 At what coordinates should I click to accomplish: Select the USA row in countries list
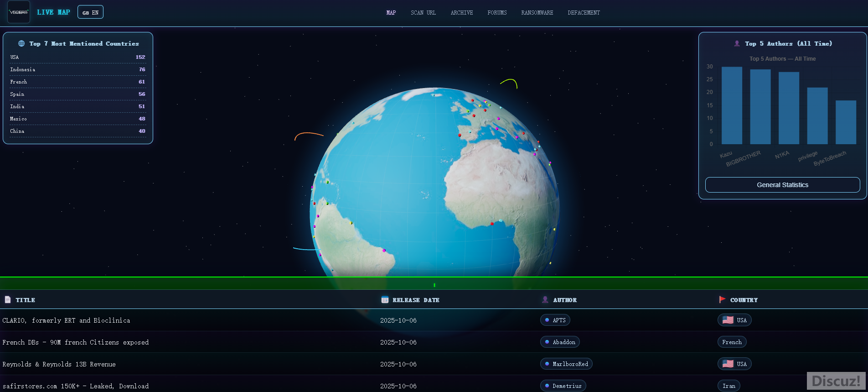point(77,57)
